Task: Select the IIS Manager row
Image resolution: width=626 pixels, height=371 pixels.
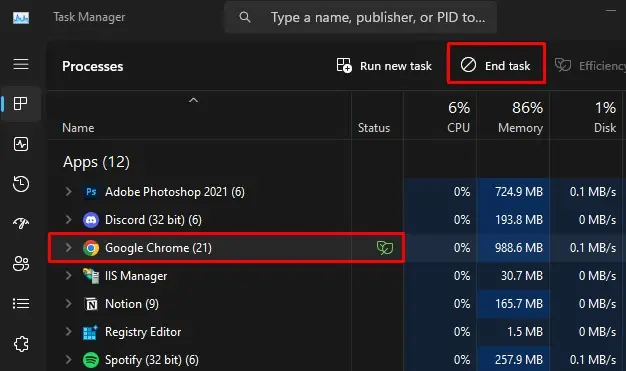Action: click(x=336, y=276)
